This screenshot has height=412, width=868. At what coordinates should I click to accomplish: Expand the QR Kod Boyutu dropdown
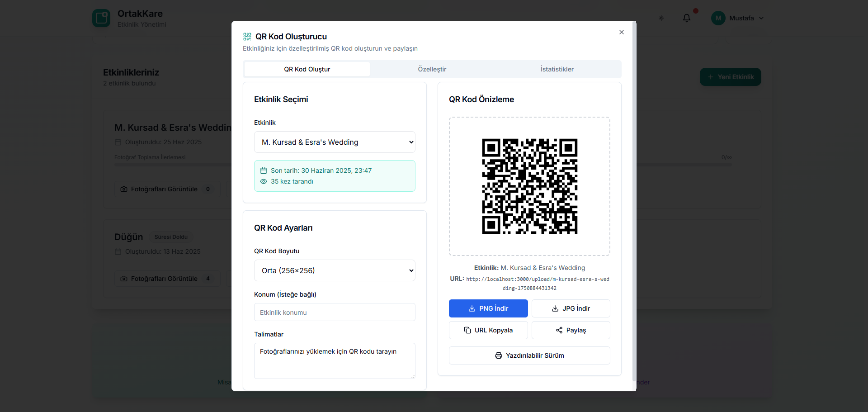[335, 270]
